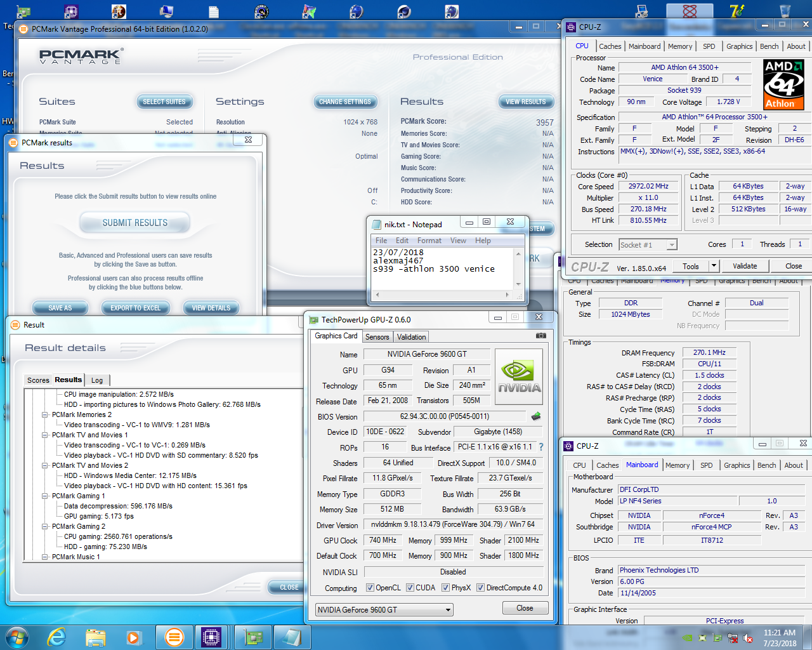Open the Log tab in Result details
812x650 pixels.
[x=97, y=380]
